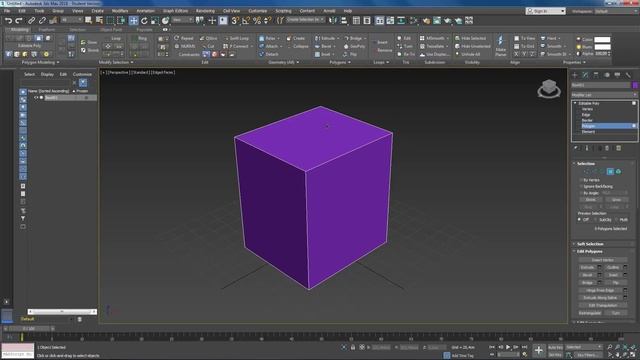The width and height of the screenshot is (640, 360).
Task: Click the Hinge From Edge button
Action: point(600,290)
